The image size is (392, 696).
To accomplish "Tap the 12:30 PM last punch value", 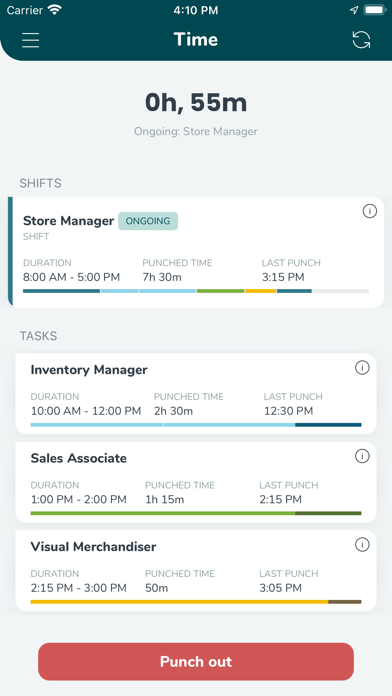I will pyautogui.click(x=289, y=411).
